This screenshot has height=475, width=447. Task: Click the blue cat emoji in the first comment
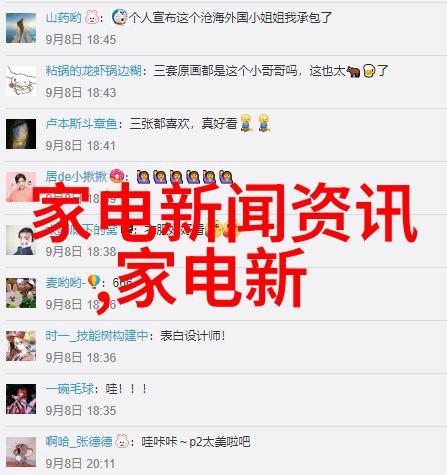[119, 17]
